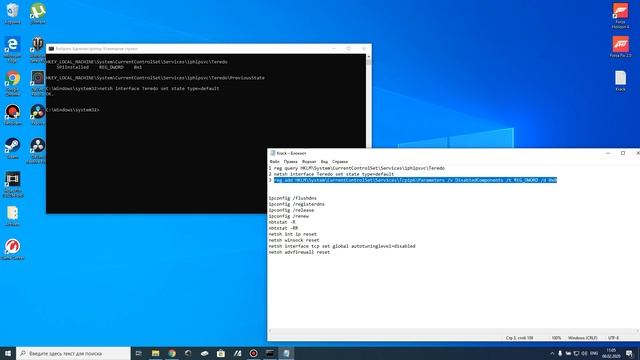This screenshot has width=640, height=360.
Task: Click the Notepad title bar icon
Action: (x=273, y=153)
